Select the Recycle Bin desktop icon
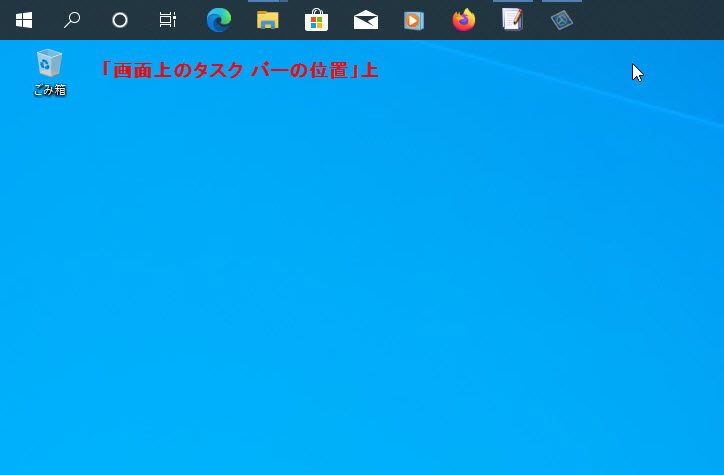The image size is (724, 475). tap(49, 63)
